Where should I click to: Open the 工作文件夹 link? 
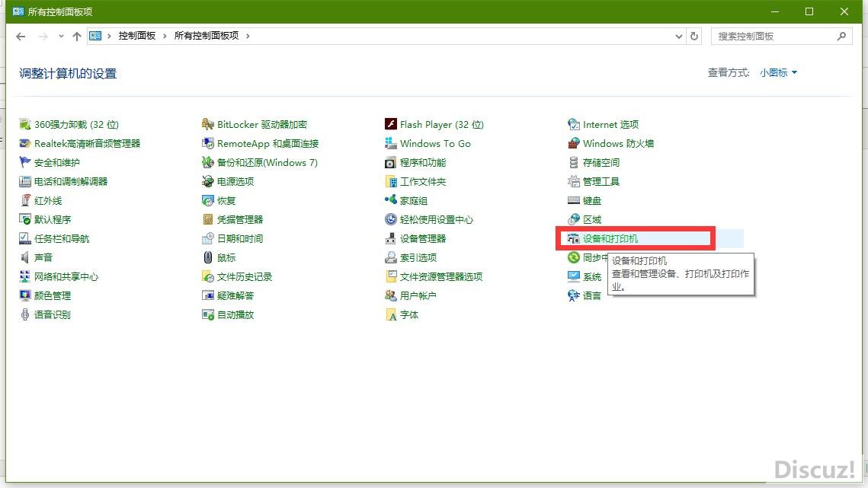(x=423, y=181)
